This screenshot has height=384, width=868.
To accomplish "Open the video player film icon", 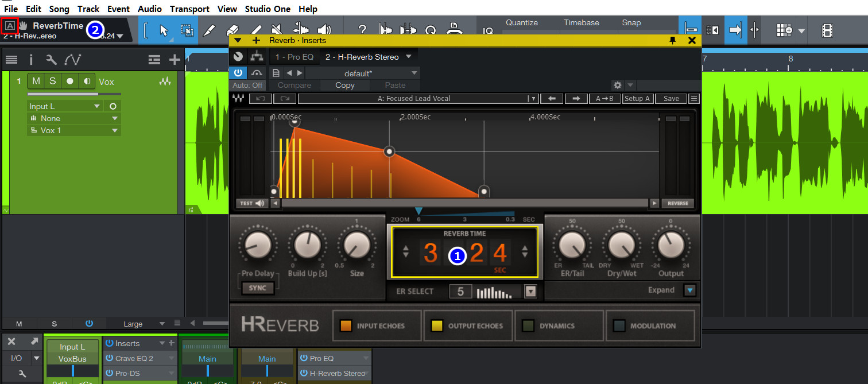I will tap(827, 30).
